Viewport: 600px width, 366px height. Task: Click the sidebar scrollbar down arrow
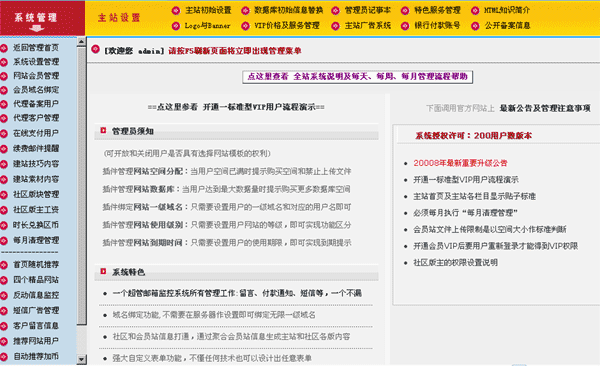tap(81, 359)
